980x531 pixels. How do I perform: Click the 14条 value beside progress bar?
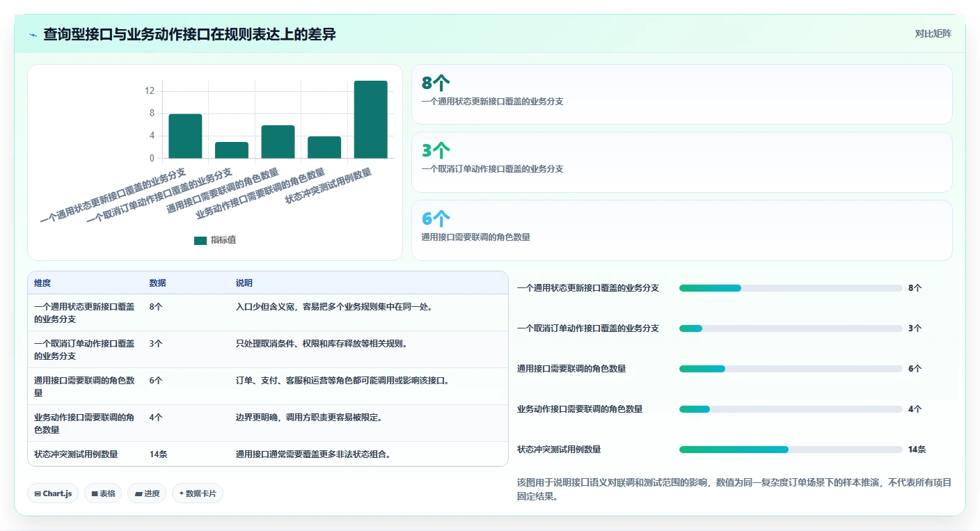coord(917,450)
